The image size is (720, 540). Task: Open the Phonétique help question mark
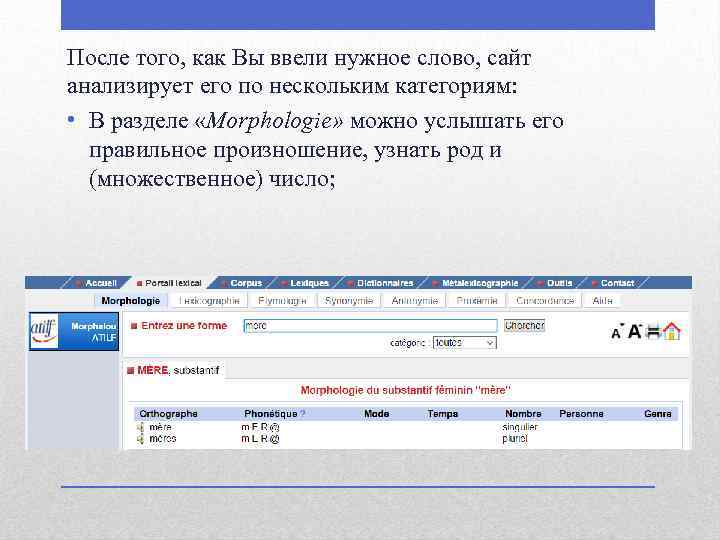pyautogui.click(x=302, y=414)
